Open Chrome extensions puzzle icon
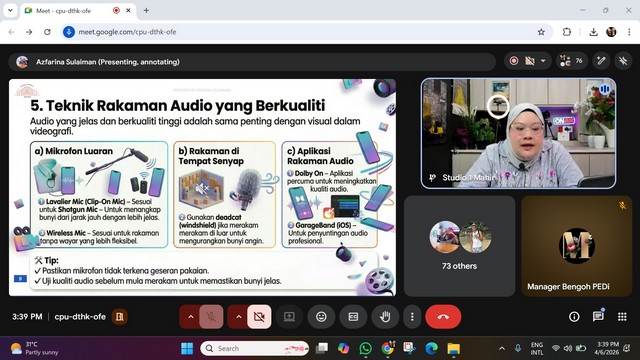 [567, 32]
